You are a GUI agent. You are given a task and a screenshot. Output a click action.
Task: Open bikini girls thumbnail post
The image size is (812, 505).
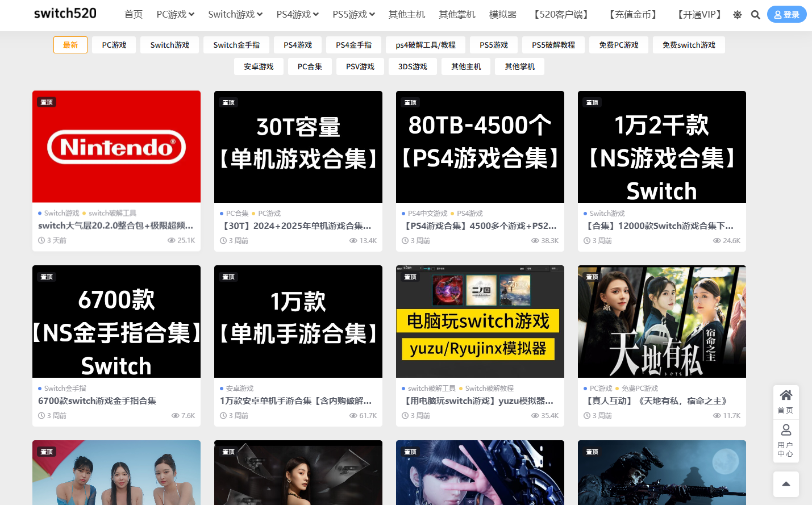pyautogui.click(x=116, y=473)
